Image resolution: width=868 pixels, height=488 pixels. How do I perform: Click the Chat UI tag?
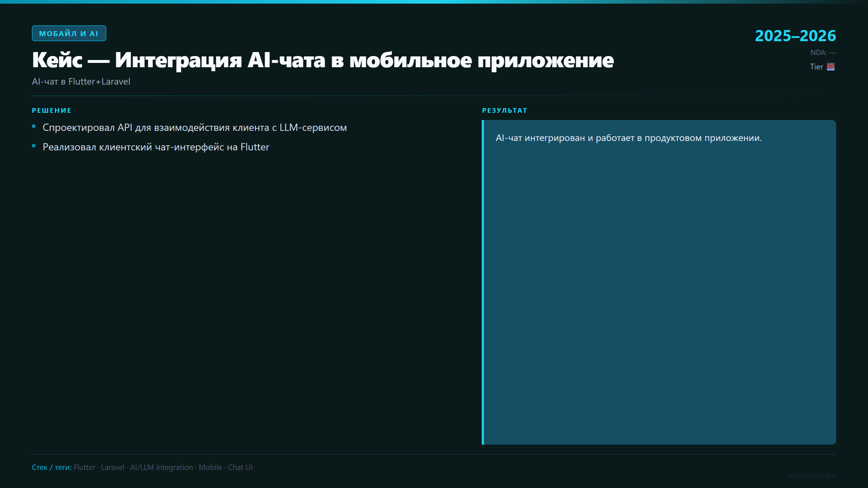pyautogui.click(x=240, y=467)
